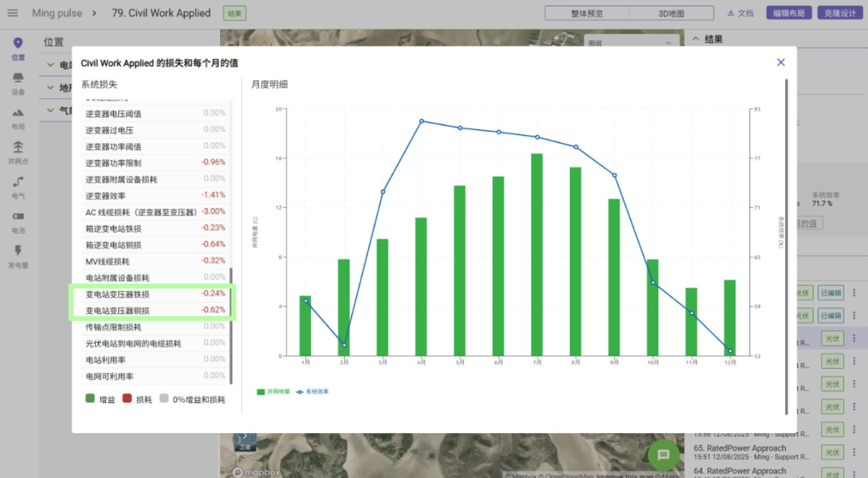Screen dimensions: 868x478
Task: Close the losses and monthly values dialog
Action: [x=780, y=63]
